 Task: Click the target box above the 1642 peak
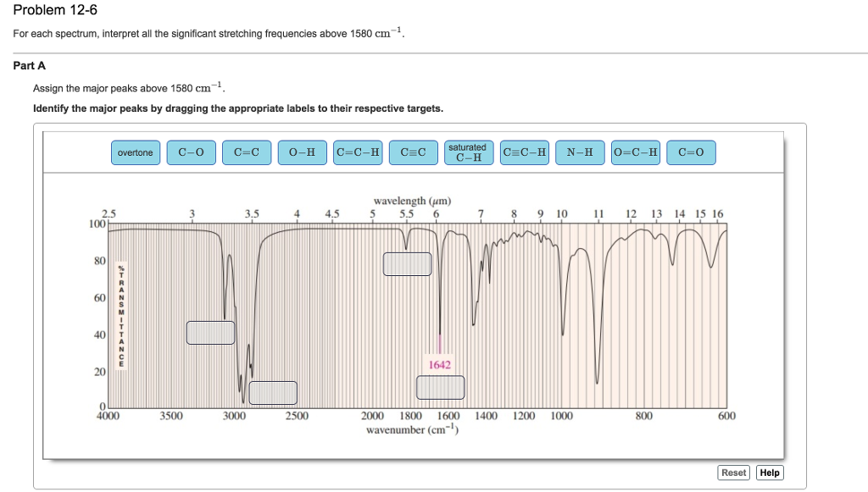[408, 263]
